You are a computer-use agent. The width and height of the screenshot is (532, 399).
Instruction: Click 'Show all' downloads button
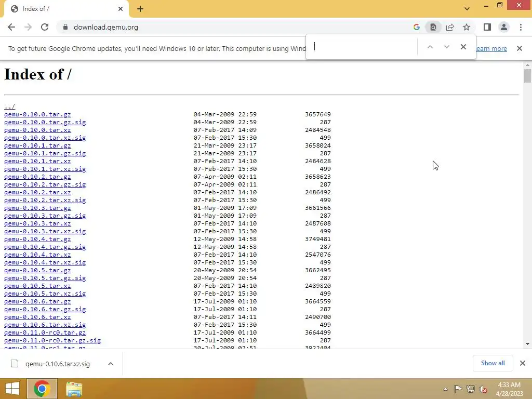(493, 363)
